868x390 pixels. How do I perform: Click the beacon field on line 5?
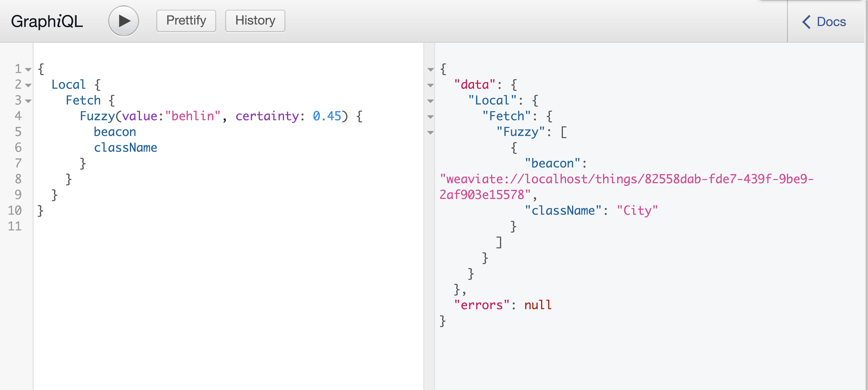point(115,132)
